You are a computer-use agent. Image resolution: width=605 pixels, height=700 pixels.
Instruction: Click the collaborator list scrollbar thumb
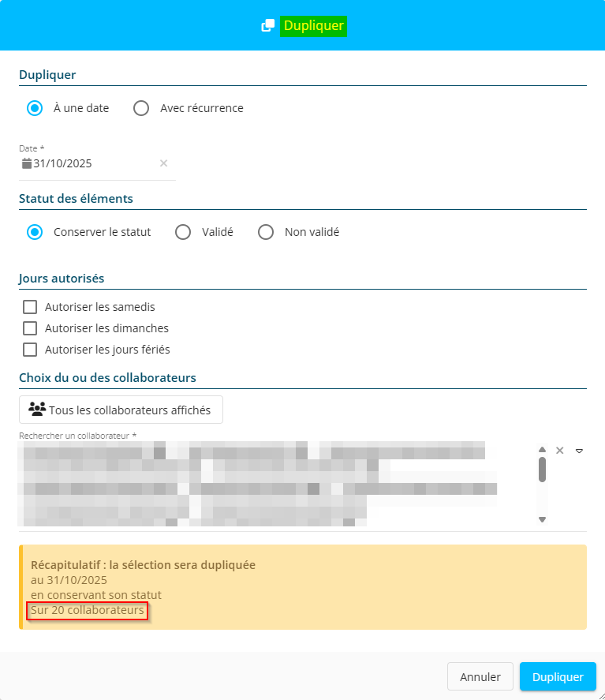click(x=542, y=470)
